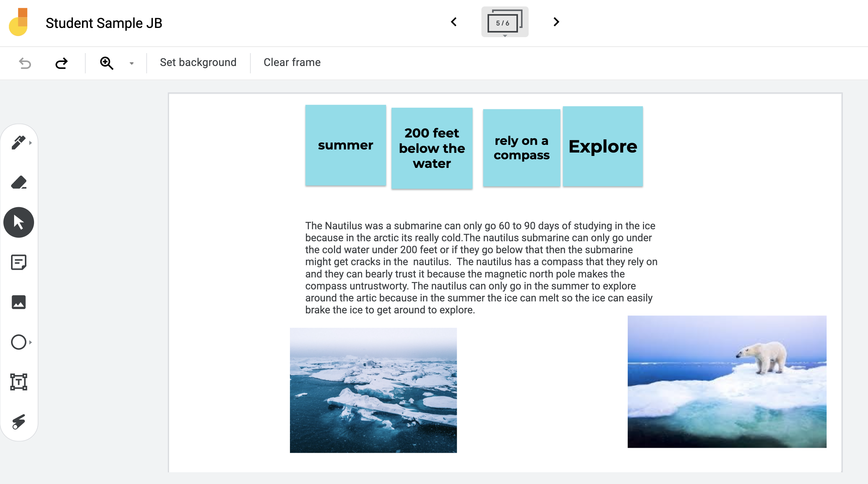Screen dimensions: 868x484
Task: Expand the 5/6 frame bar
Action: 504,22
